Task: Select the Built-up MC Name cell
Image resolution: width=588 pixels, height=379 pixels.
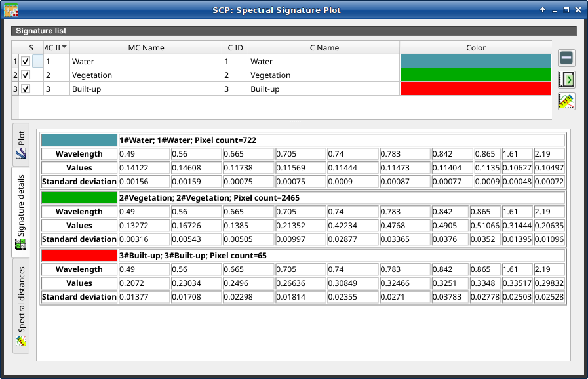Action: (146, 89)
